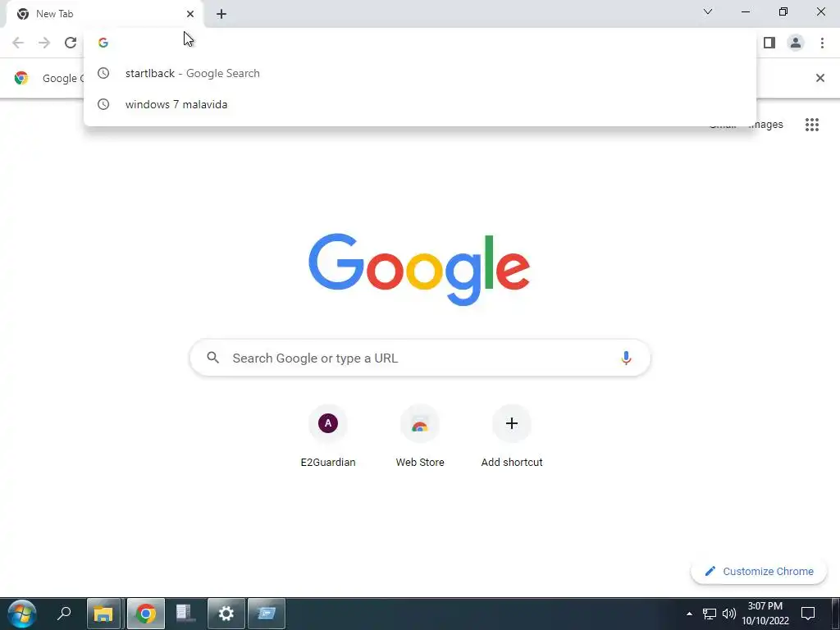
Task: Open the notification center icon
Action: 808,614
